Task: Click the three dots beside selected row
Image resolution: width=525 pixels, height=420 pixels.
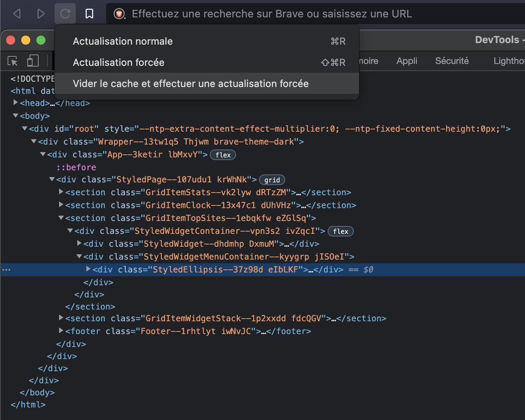Action: pyautogui.click(x=6, y=270)
